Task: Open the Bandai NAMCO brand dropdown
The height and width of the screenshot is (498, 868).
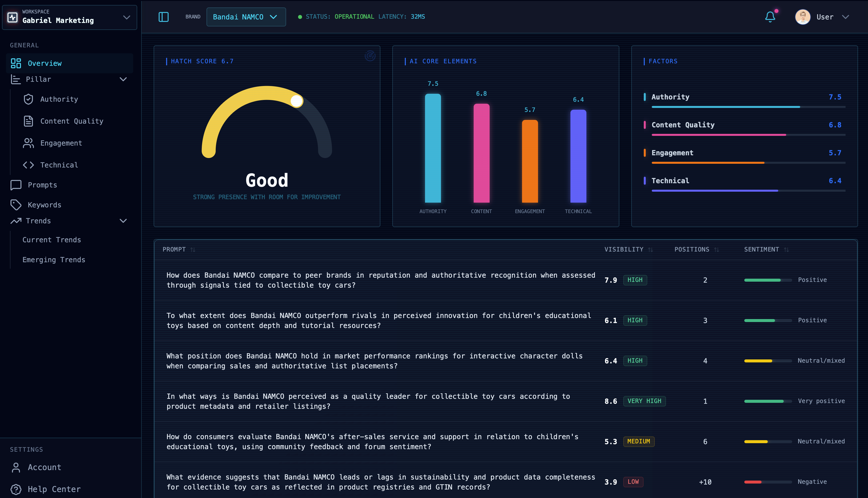Action: click(x=246, y=17)
